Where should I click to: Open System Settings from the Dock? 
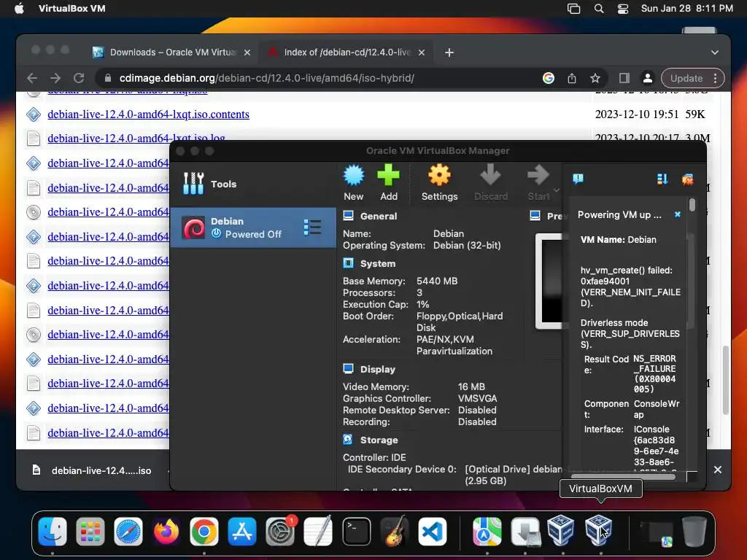pyautogui.click(x=280, y=532)
